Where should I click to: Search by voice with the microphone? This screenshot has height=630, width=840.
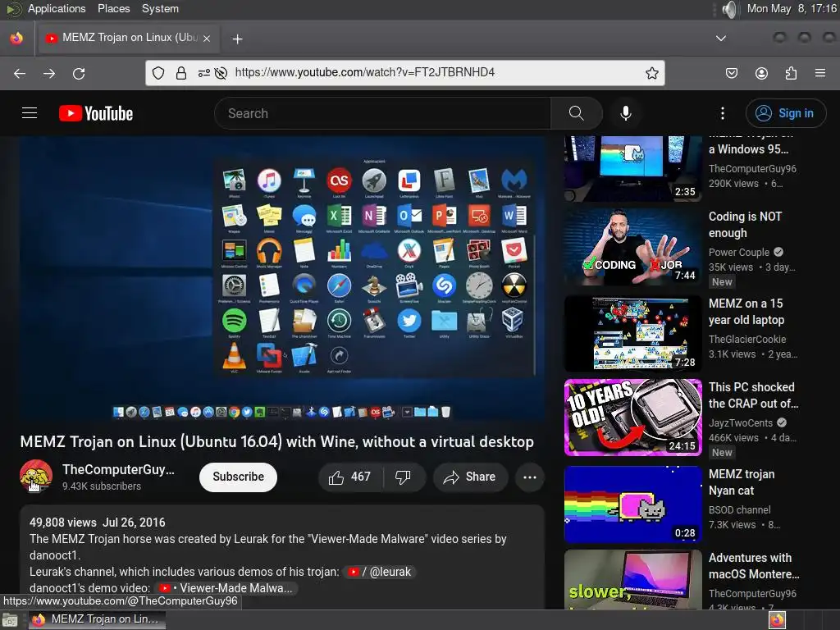point(626,113)
